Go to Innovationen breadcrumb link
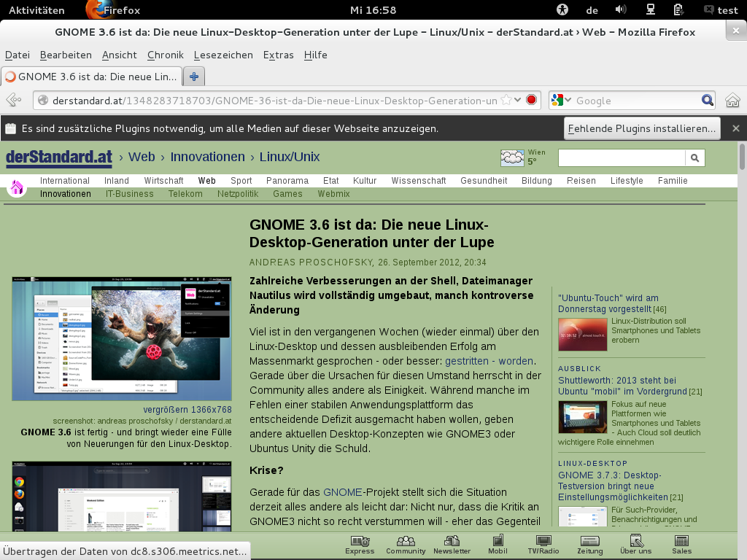This screenshot has width=747, height=560. click(x=208, y=157)
